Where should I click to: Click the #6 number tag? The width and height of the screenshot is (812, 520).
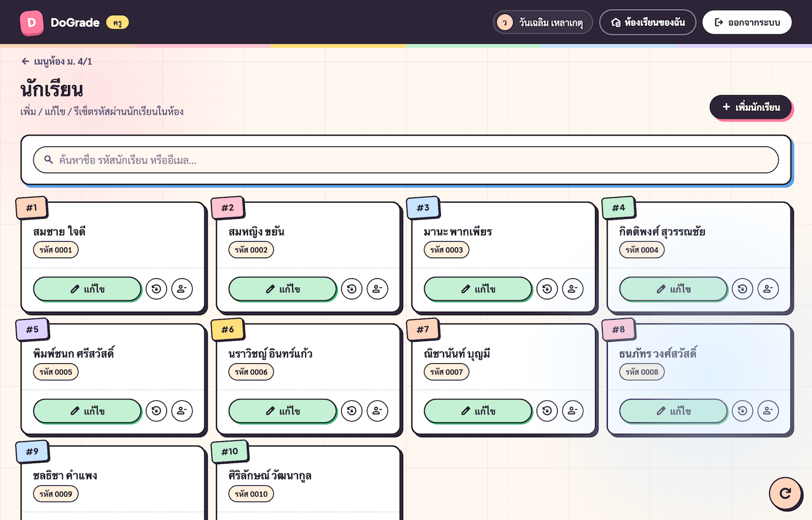[x=228, y=329]
